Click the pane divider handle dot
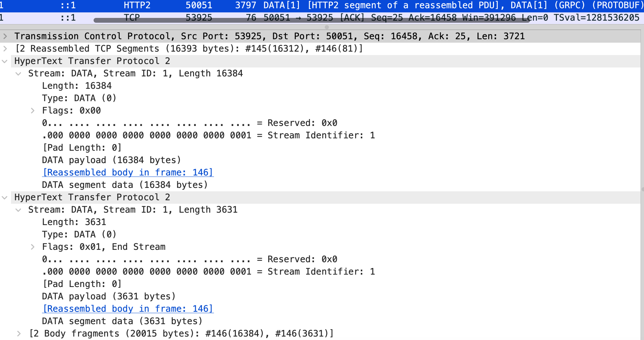Image resolution: width=644 pixels, height=340 pixels. 327,27
